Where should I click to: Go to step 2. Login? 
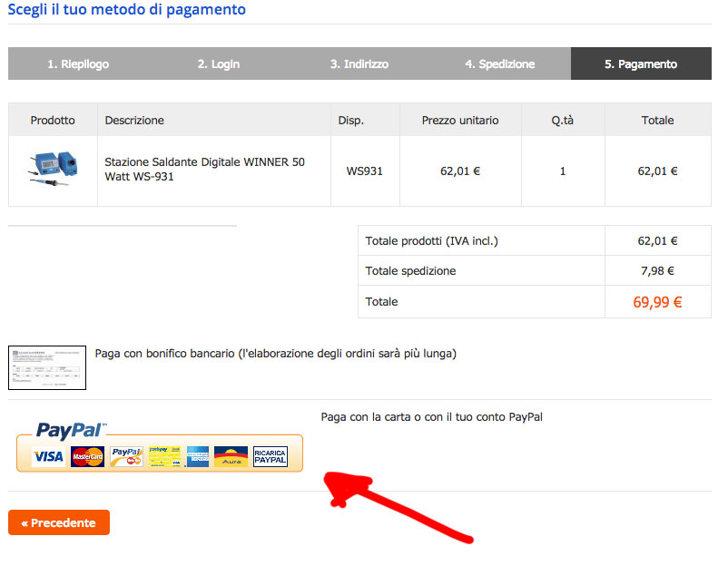(219, 64)
